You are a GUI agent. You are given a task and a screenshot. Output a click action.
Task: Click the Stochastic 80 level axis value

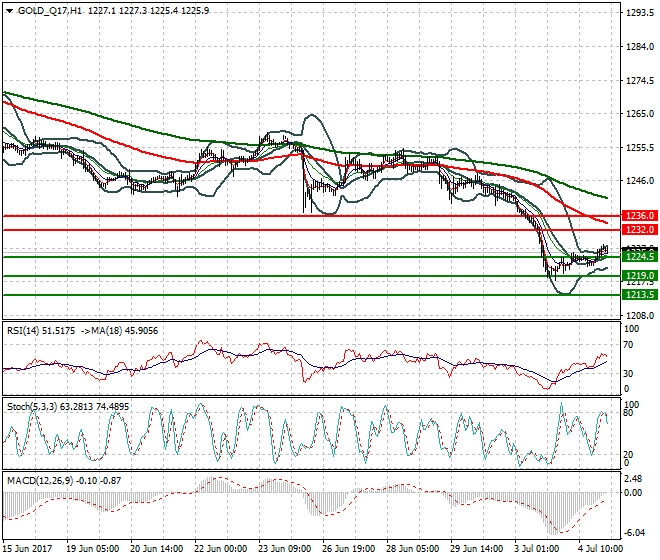tap(628, 413)
